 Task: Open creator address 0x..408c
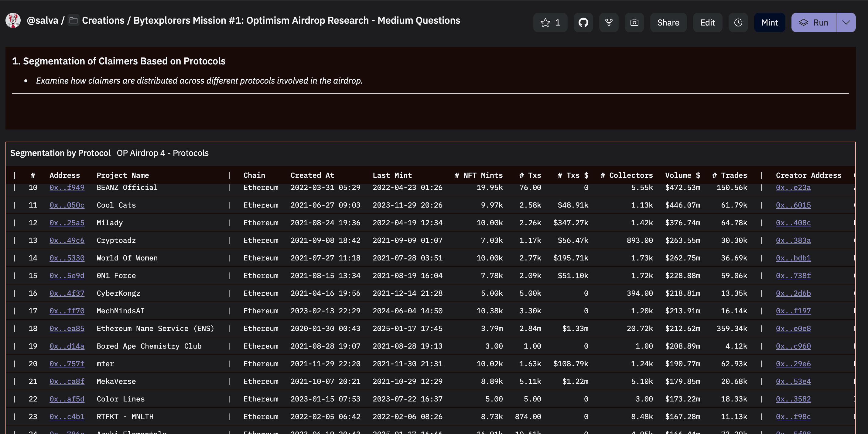point(793,222)
